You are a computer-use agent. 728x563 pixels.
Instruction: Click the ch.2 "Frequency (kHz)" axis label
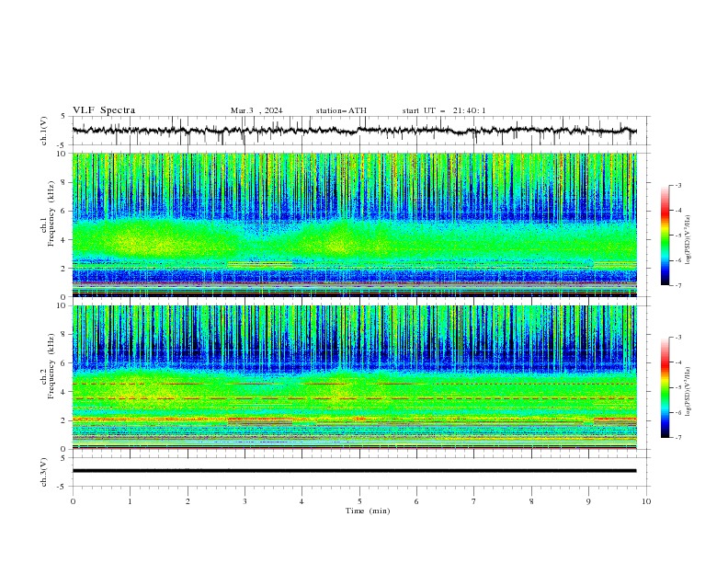(51, 366)
